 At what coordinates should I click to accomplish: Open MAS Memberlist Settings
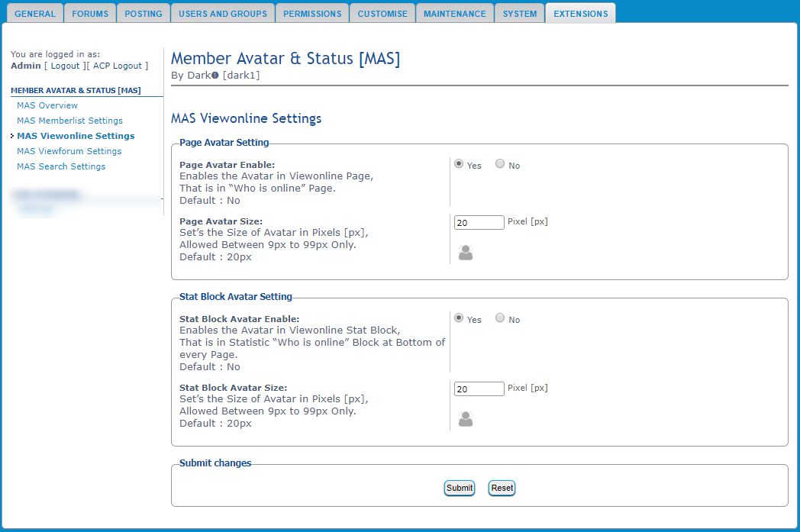[69, 121]
